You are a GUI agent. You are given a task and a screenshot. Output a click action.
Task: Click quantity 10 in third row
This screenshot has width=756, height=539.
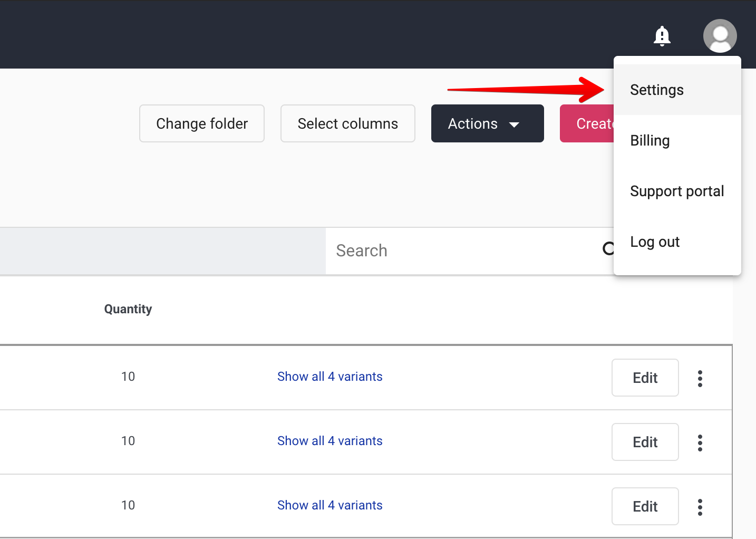tap(128, 505)
